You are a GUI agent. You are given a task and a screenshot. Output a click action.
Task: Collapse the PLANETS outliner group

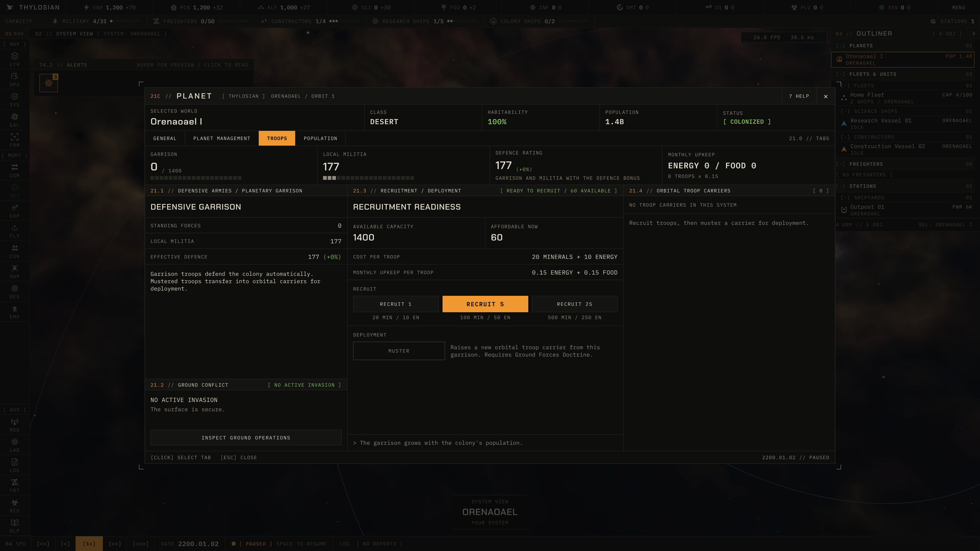840,46
